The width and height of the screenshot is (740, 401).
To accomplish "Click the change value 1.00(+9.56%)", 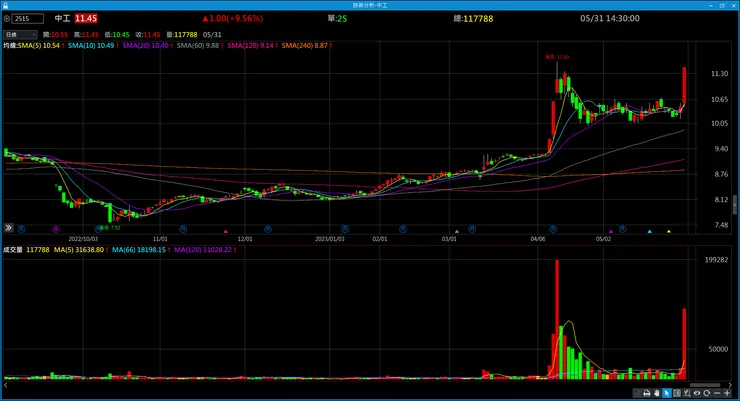I will 233,18.
